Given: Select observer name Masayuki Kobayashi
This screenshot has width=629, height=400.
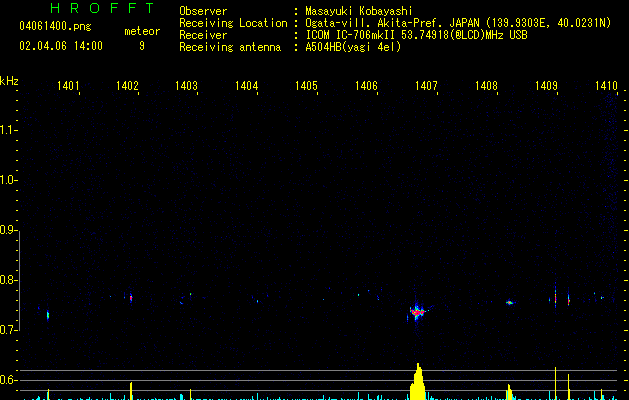Looking at the screenshot, I should [358, 11].
